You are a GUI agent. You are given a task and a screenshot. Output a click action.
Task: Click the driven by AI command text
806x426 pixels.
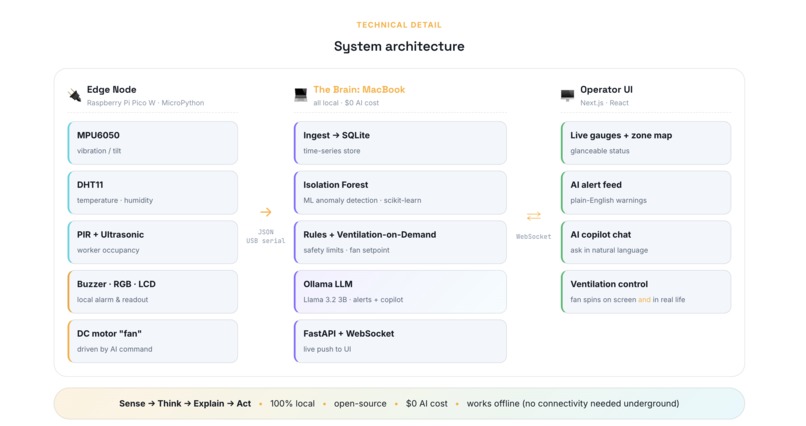point(114,349)
